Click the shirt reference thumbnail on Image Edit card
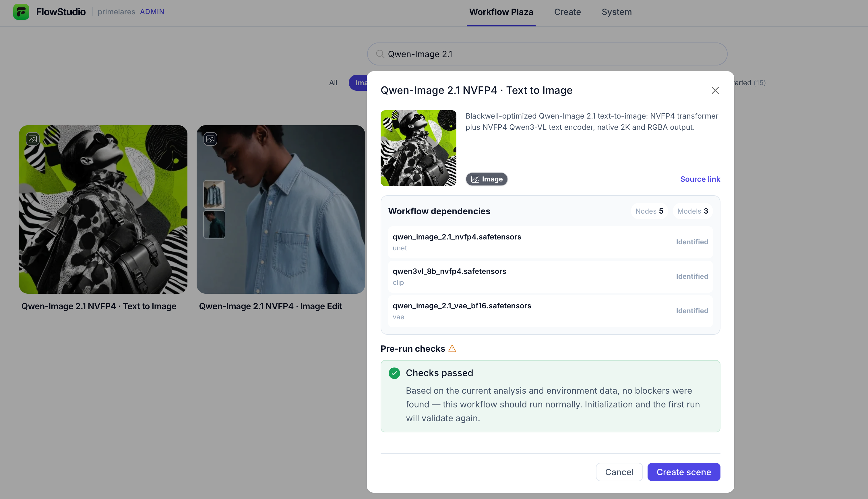This screenshot has width=868, height=499. click(x=214, y=194)
